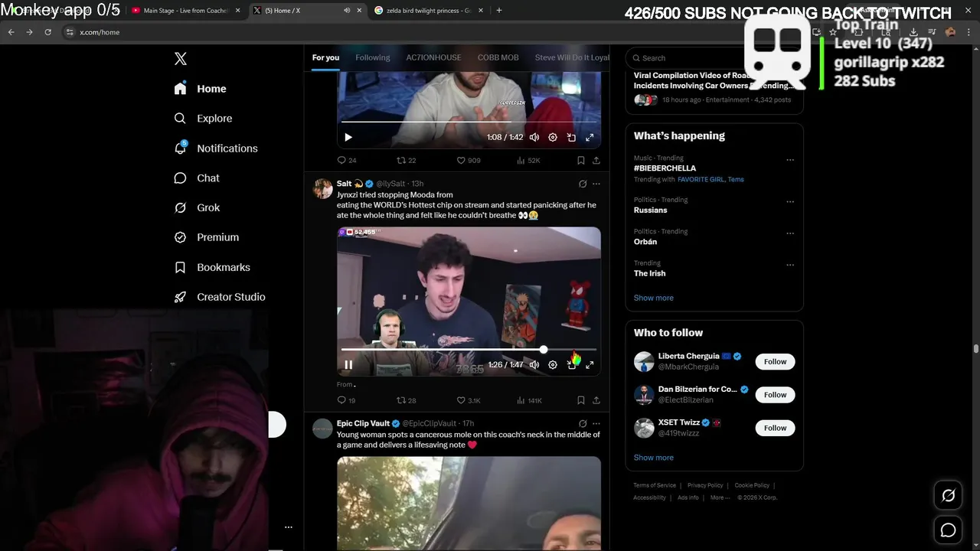This screenshot has width=980, height=551.
Task: Bookmark the top post with 909 likes
Action: (581, 161)
